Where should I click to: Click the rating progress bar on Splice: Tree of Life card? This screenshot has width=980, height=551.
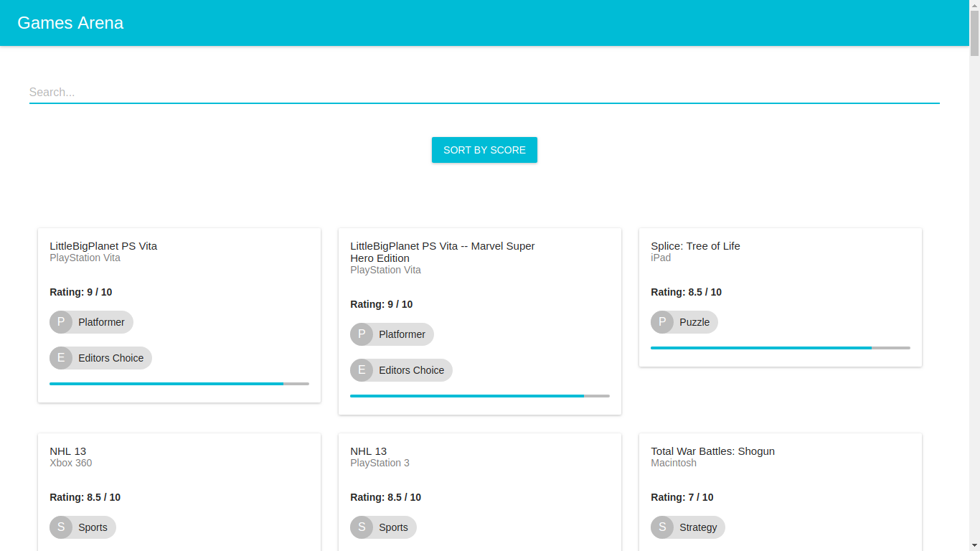[781, 348]
